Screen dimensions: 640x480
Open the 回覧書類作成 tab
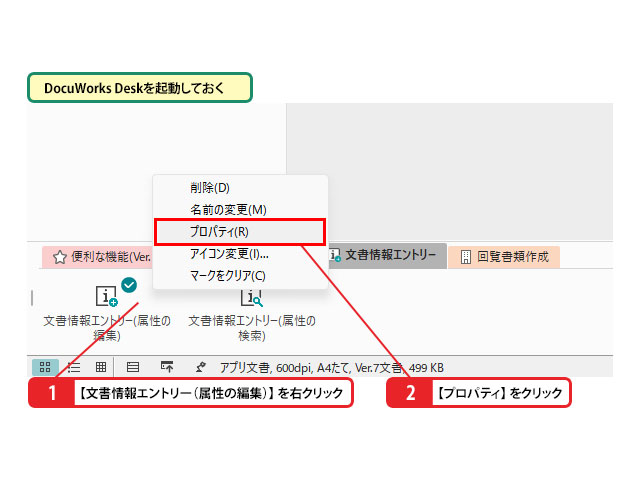pyautogui.click(x=504, y=257)
